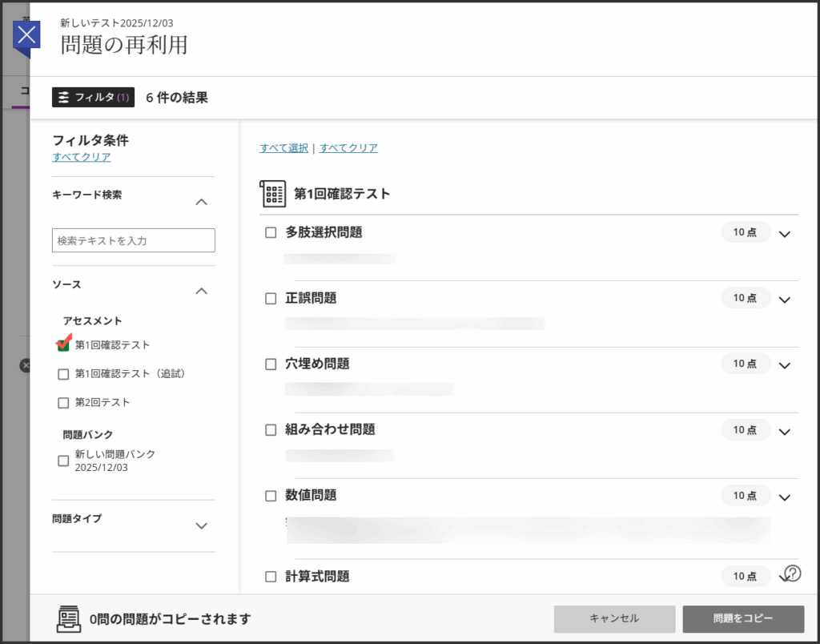Expand the 正誤問題 question details
820x644 pixels.
point(784,300)
